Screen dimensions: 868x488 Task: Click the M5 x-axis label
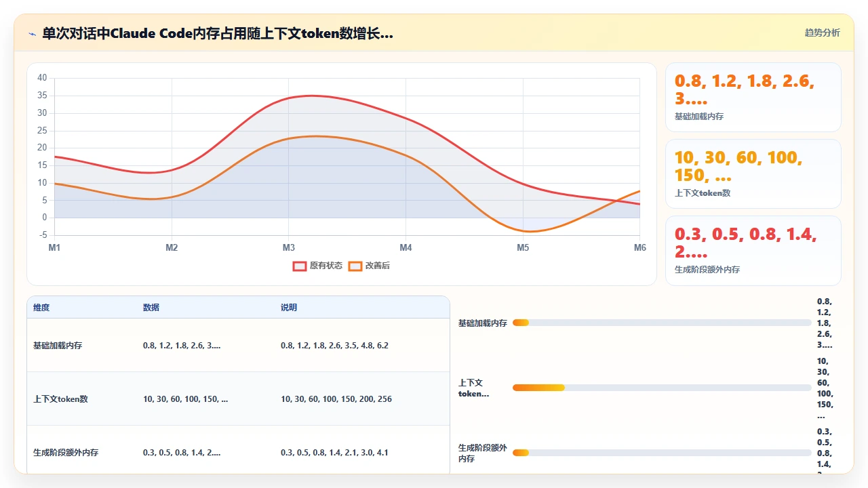click(523, 248)
